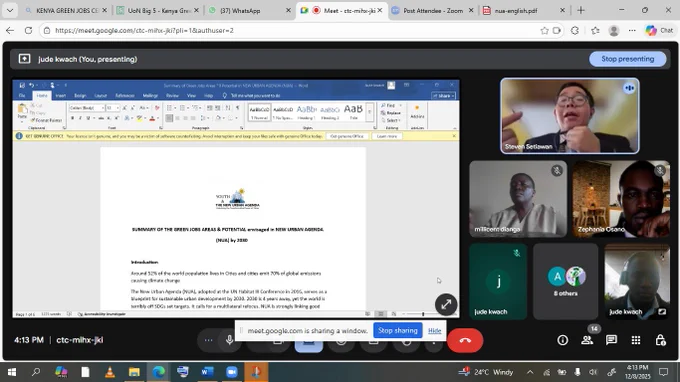This screenshot has height=382, width=680.
Task: Adjust the Word zoom slider
Action: [423, 314]
